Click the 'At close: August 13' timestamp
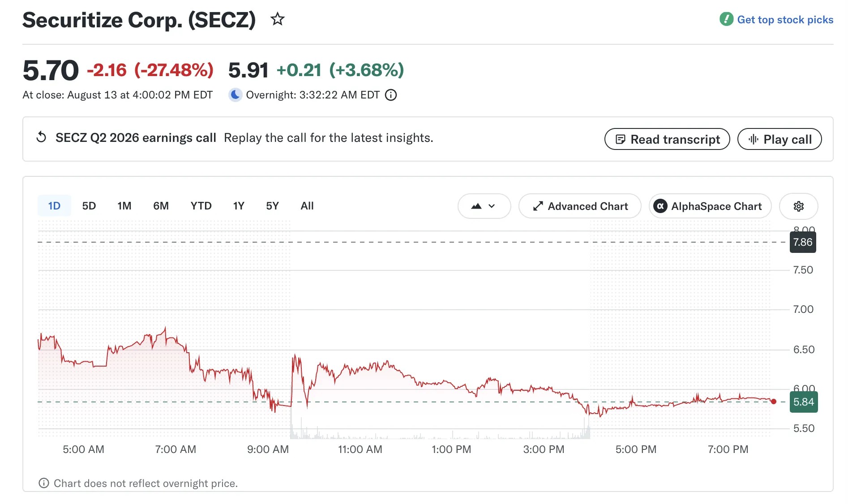The image size is (848, 504). [118, 95]
